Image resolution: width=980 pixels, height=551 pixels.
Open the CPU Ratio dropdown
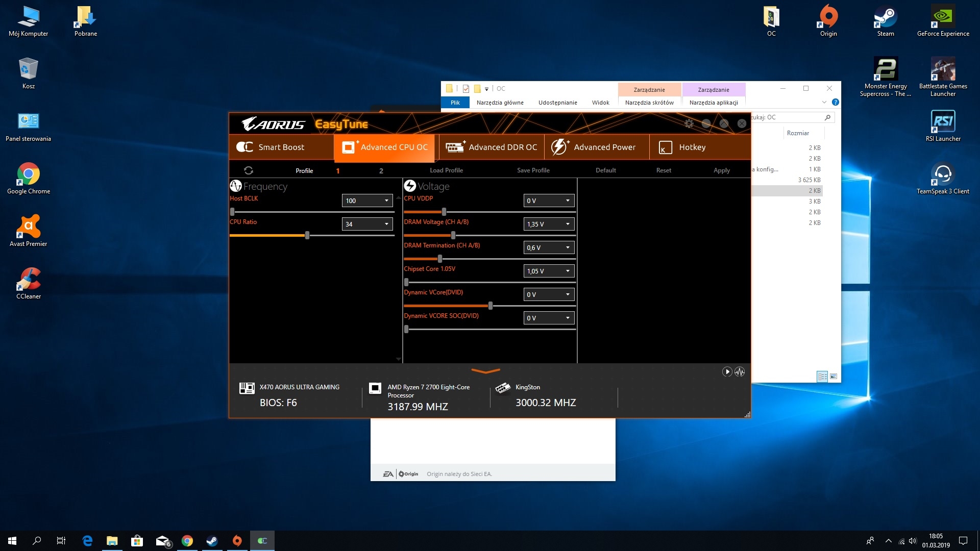367,224
